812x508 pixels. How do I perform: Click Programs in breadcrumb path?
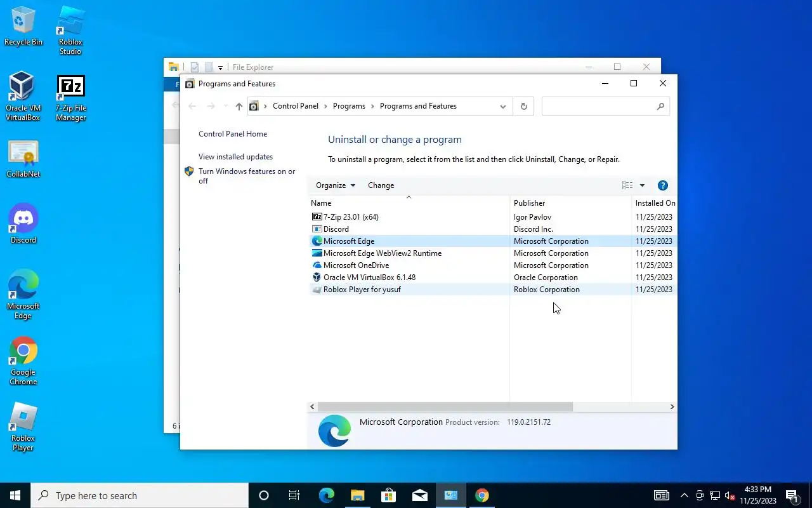(x=349, y=106)
